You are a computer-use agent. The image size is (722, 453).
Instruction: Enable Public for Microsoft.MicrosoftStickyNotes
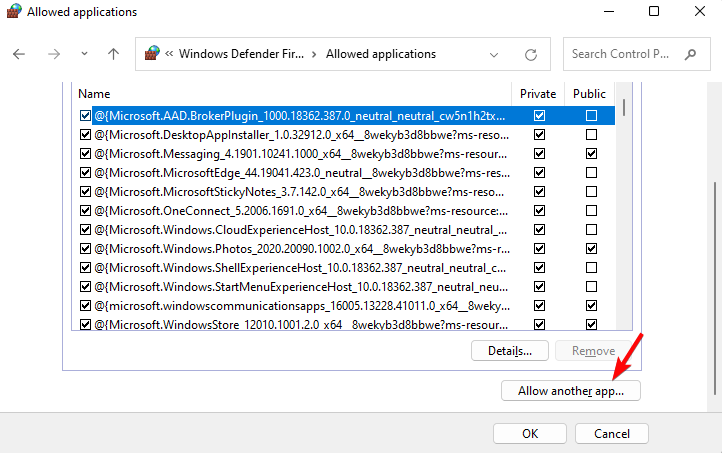(591, 192)
